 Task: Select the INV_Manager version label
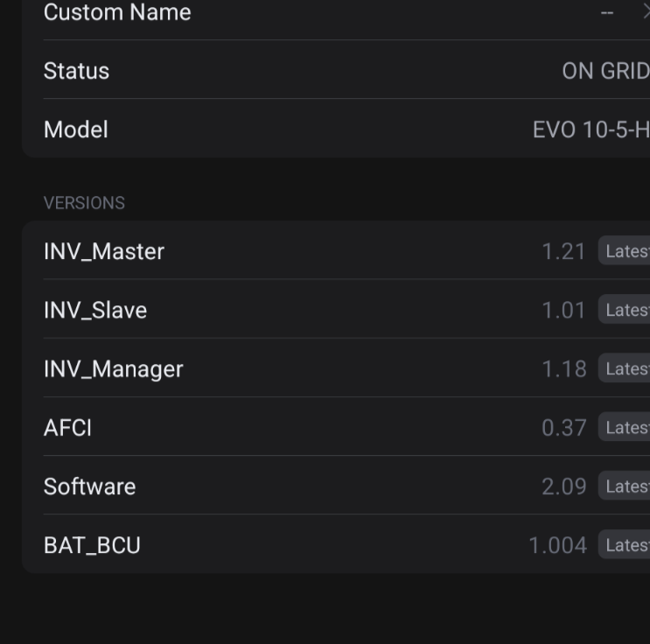point(114,369)
